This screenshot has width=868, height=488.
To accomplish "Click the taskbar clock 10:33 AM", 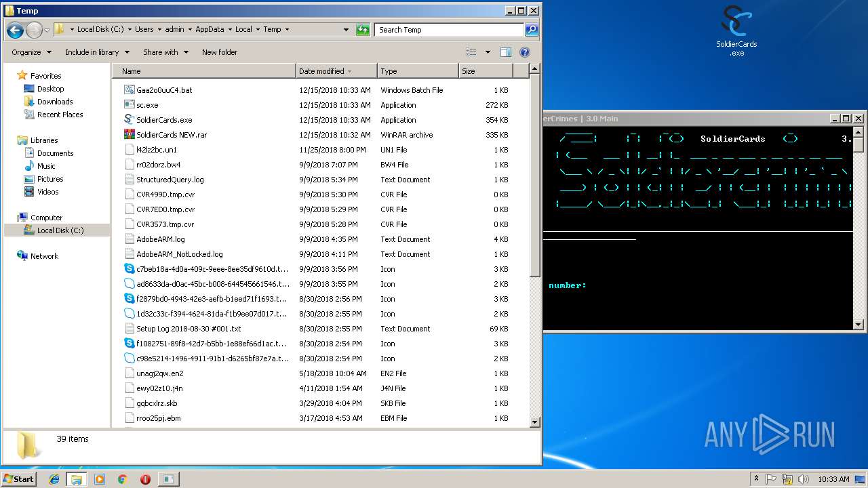I will [833, 479].
